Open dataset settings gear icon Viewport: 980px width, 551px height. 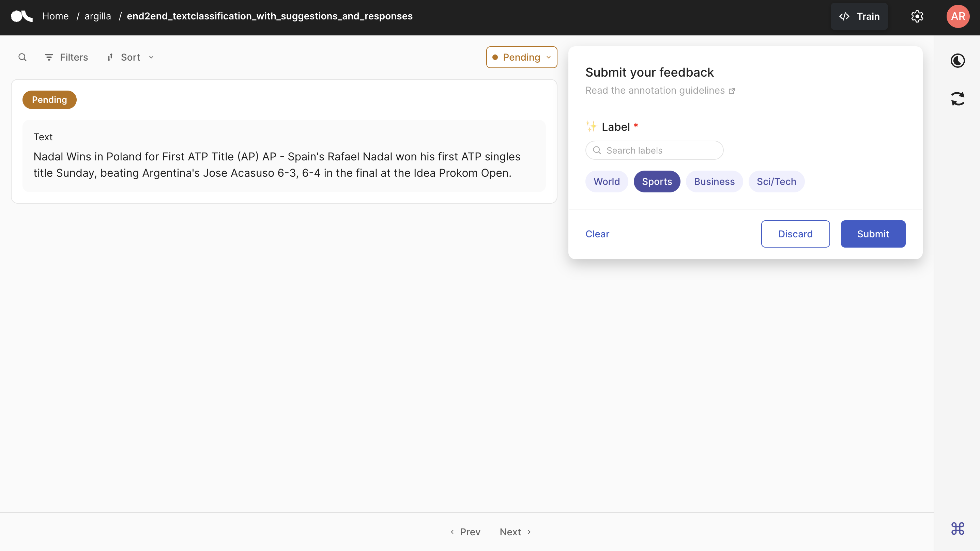(917, 16)
